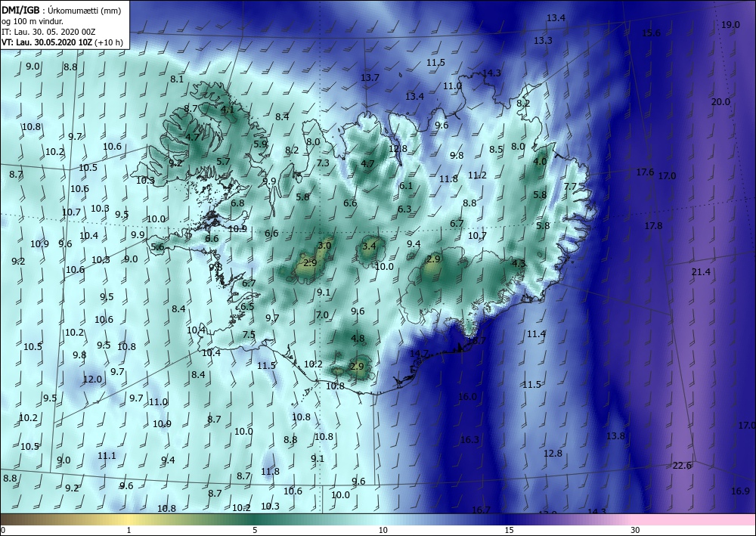
Task: Click the map value 5.9
Action: 260,144
